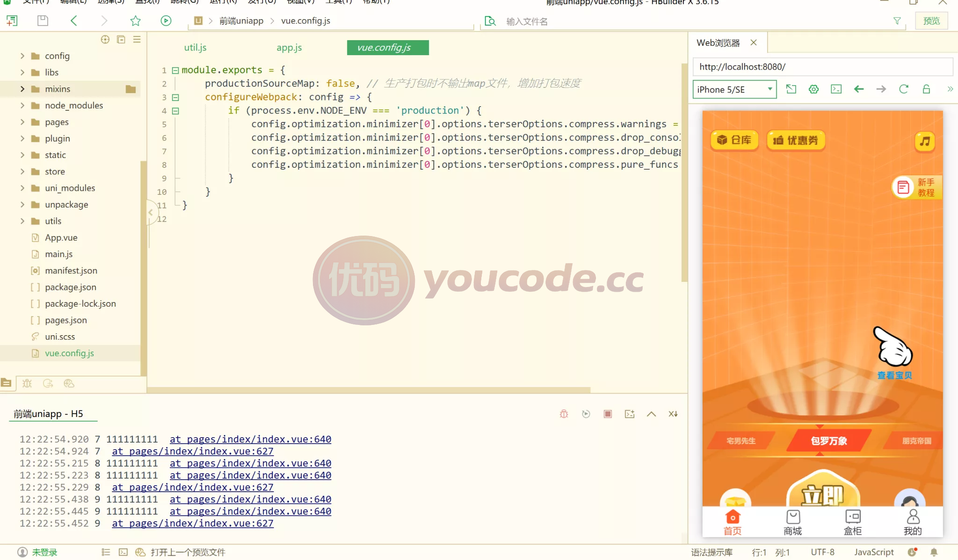
Task: Click the collapse all icon in the project panel
Action: click(x=121, y=39)
